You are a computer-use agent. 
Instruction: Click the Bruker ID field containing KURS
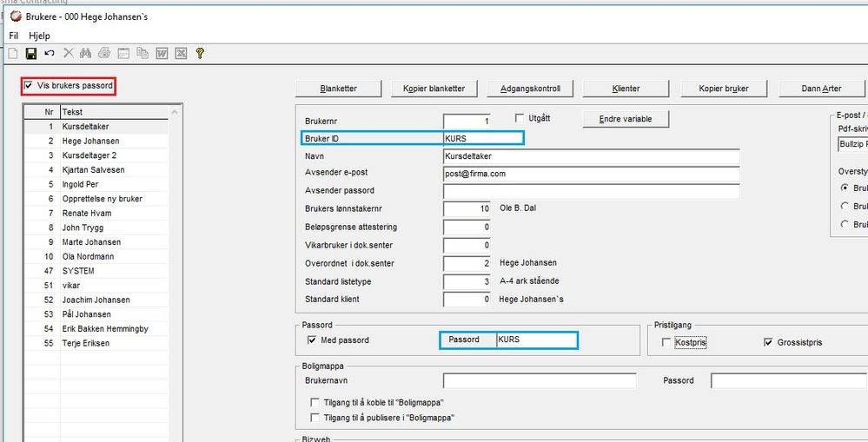[483, 138]
